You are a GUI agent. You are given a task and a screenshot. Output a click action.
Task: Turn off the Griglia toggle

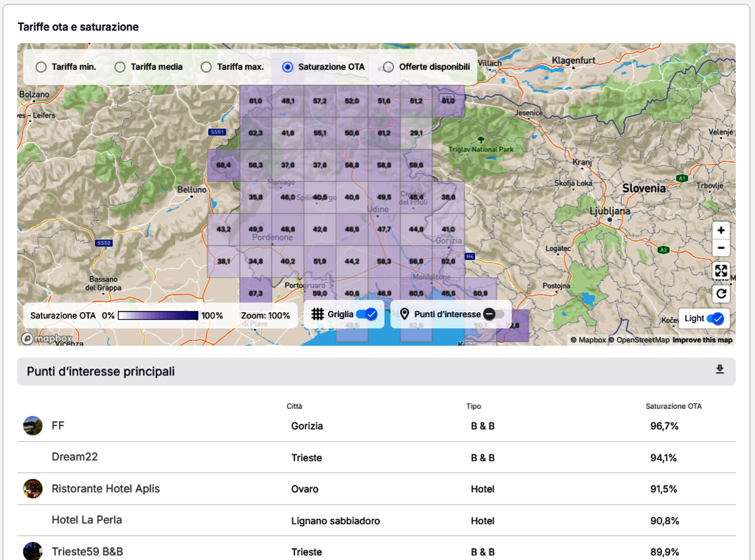[x=367, y=314]
